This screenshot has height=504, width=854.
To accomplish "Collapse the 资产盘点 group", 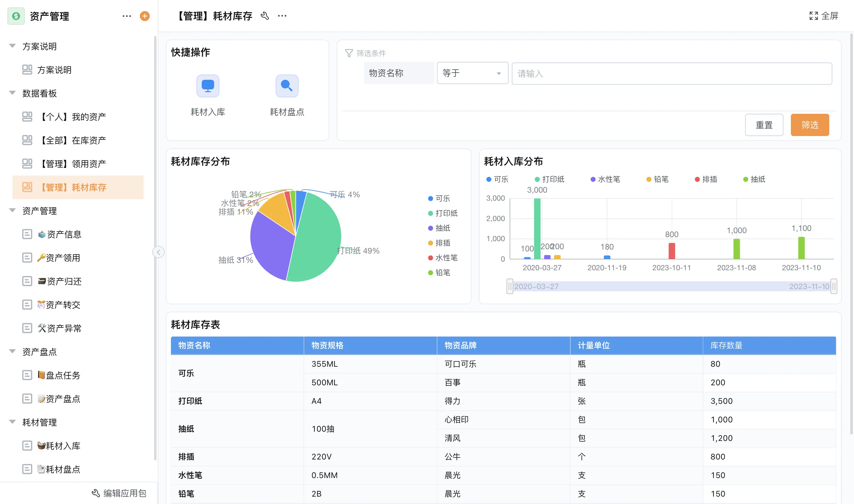I will (13, 351).
